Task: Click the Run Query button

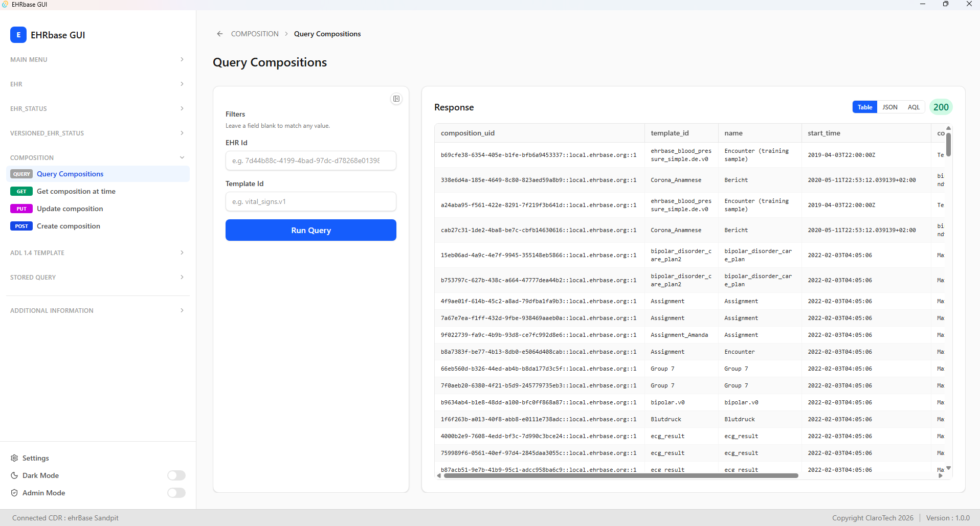Action: (x=311, y=230)
